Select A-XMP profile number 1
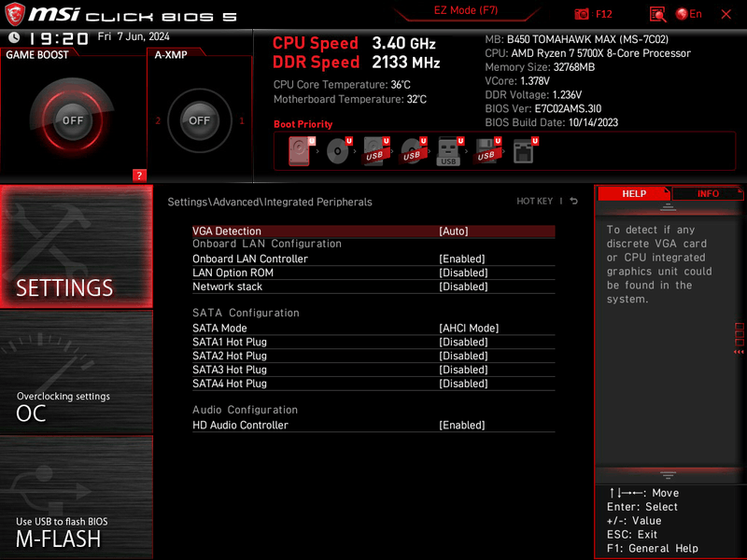Screen dimensions: 747x560 click(x=242, y=120)
